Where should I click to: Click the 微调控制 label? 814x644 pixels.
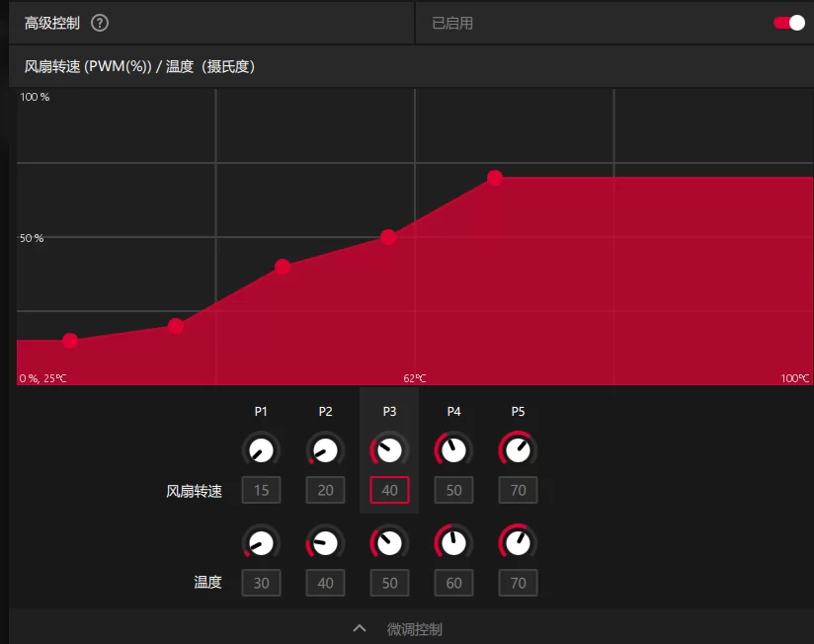[x=414, y=629]
